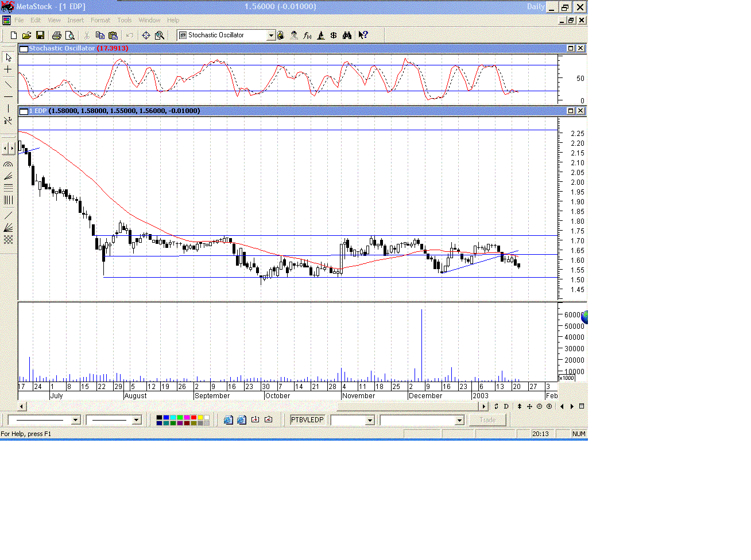The height and width of the screenshot is (560, 751).
Task: Click the Print Preview toolbar icon
Action: tap(70, 35)
